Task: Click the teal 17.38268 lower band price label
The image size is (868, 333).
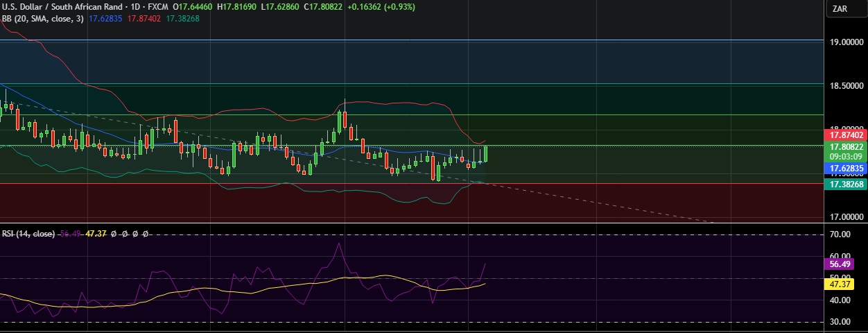Action: tap(844, 185)
